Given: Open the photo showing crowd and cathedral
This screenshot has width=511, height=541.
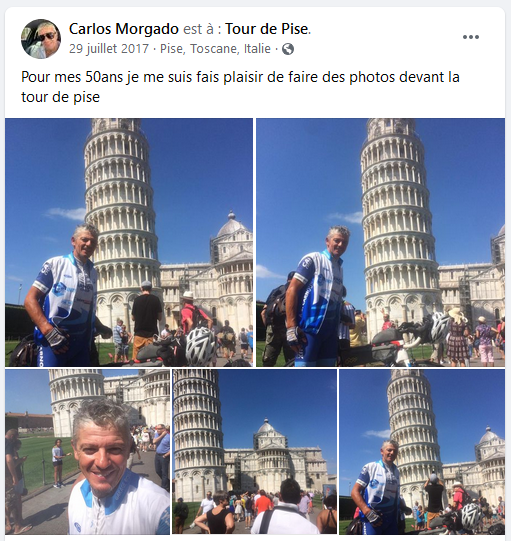Looking at the screenshot, I should click(255, 452).
